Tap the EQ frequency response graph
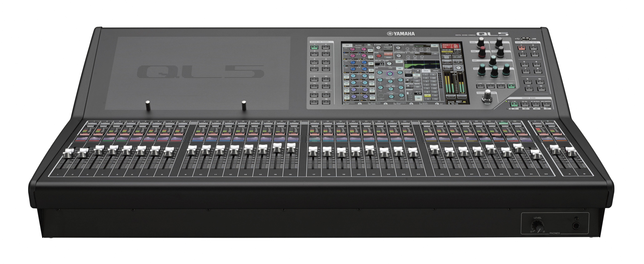644x264 pixels. (422, 64)
